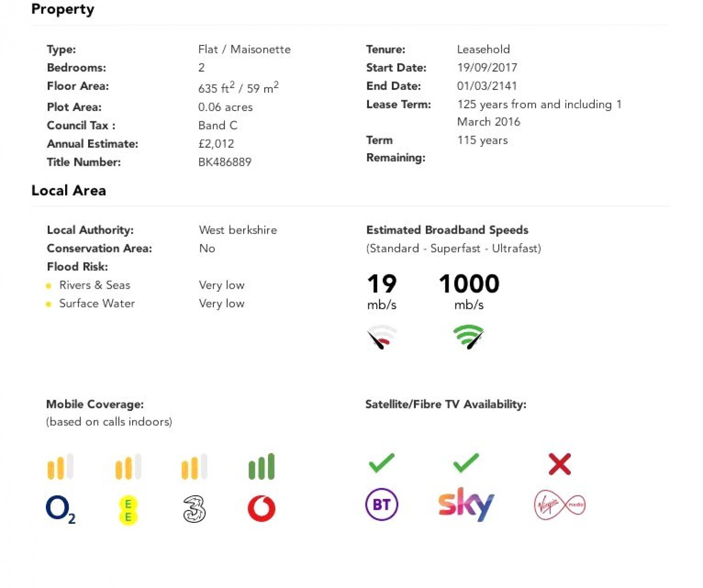Click the green checkmark above Sky

point(466,463)
